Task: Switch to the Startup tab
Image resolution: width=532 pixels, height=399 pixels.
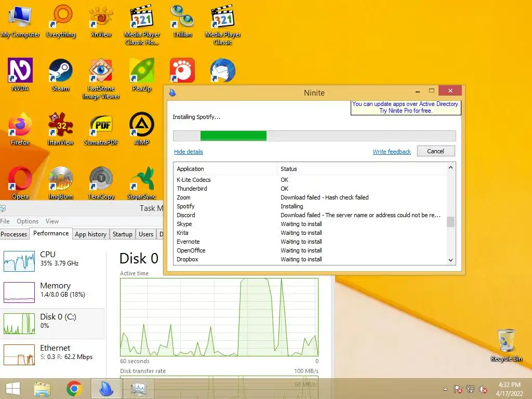Action: click(x=123, y=234)
